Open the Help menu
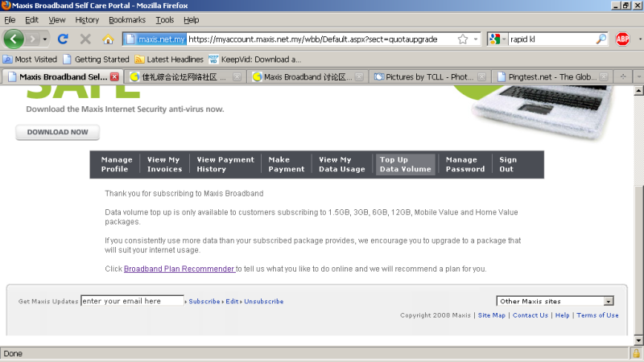 coord(191,19)
